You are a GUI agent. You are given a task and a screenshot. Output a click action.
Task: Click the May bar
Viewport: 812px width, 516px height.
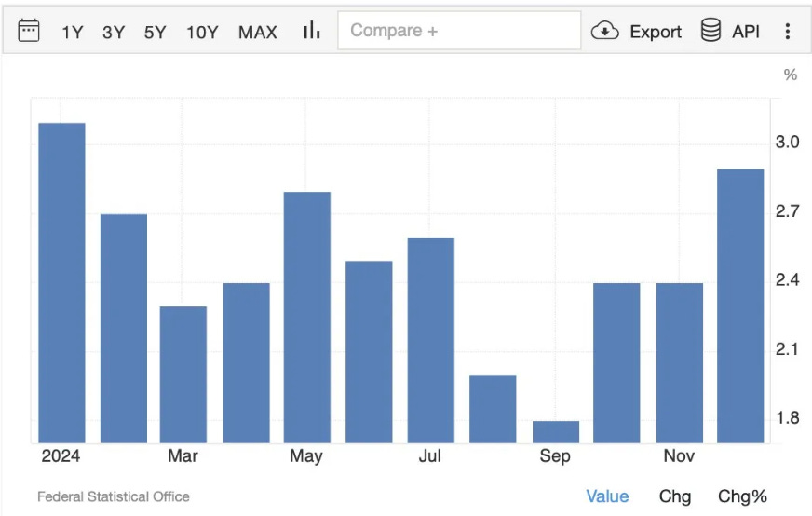[307, 318]
